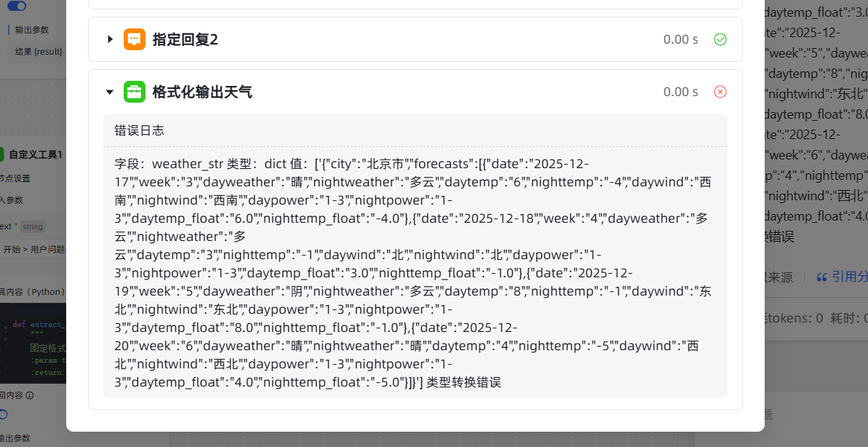Screen dimensions: 868x447
Task: Select the 节点设置 section label
Action: [15, 178]
